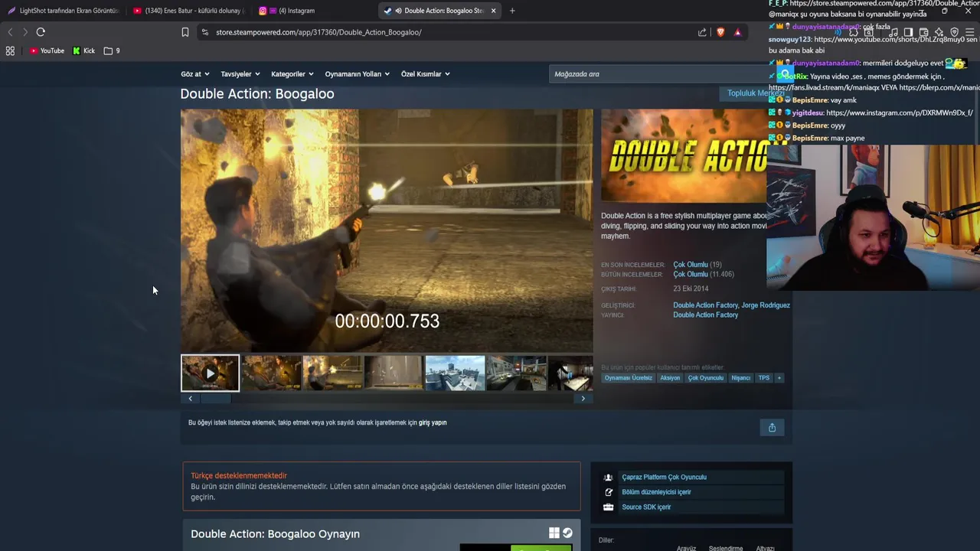Select the Nişancı tag
Screen dimensions: 980x551
pos(741,378)
